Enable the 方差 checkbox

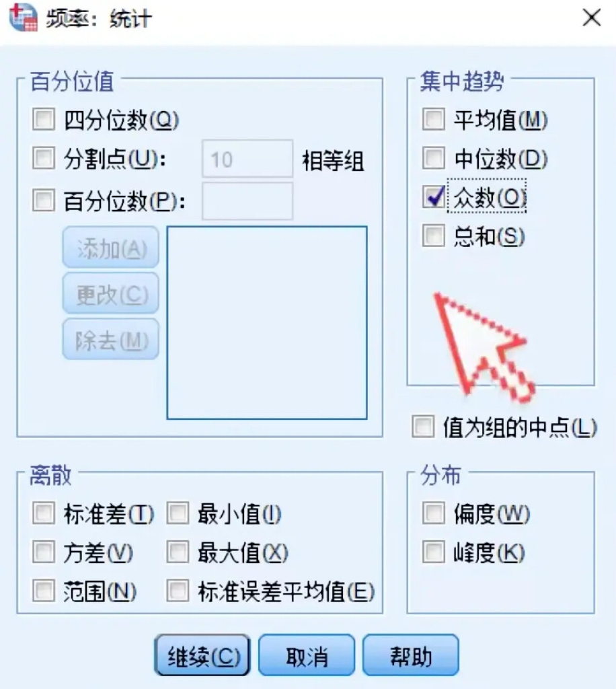pyautogui.click(x=43, y=553)
